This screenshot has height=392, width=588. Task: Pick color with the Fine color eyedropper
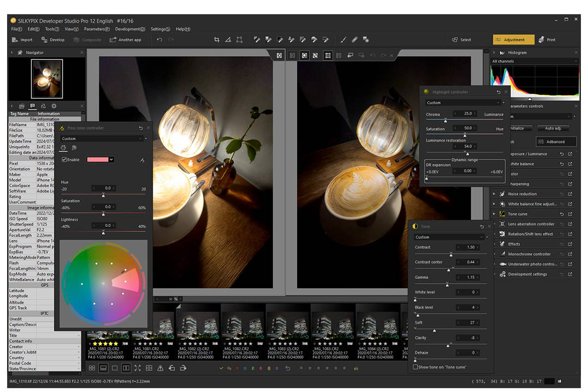click(x=143, y=160)
